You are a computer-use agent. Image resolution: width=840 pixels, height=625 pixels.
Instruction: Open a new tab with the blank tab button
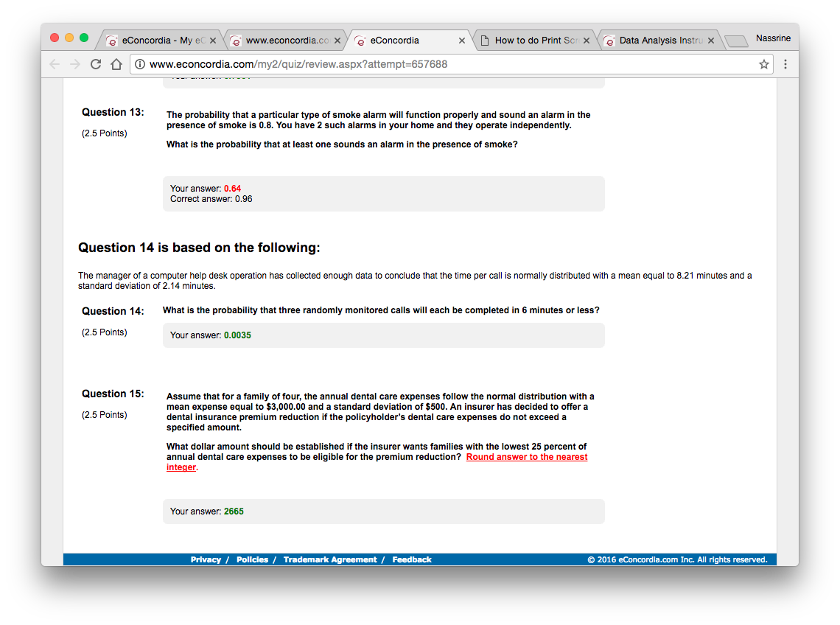pos(735,41)
